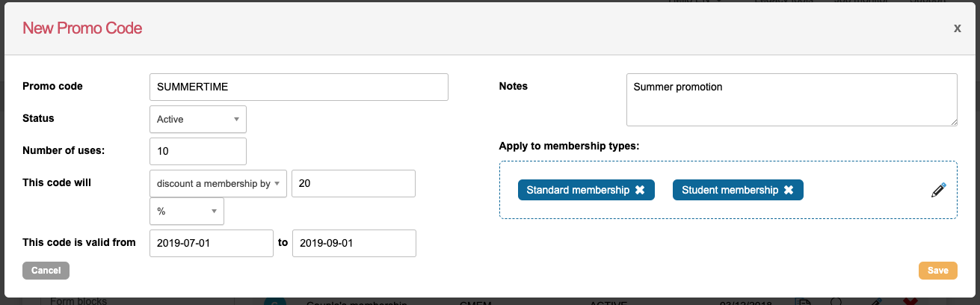Click the pencil edit membership types icon
The height and width of the screenshot is (305, 980).
(939, 190)
